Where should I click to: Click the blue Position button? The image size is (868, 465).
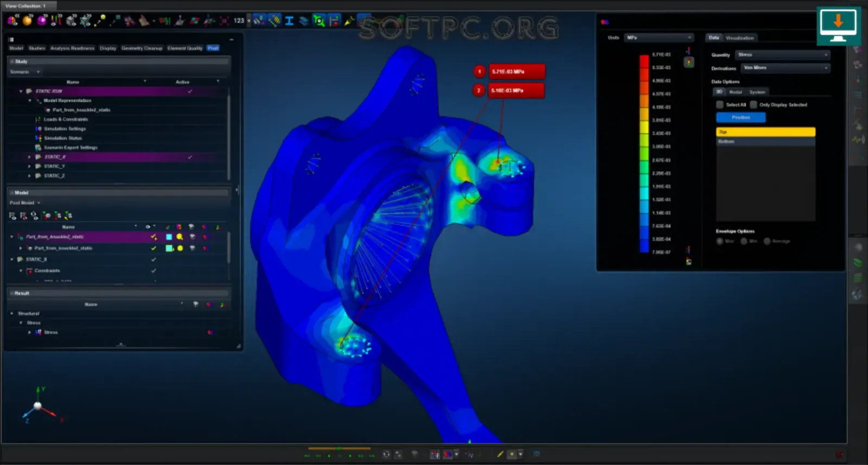(x=741, y=117)
